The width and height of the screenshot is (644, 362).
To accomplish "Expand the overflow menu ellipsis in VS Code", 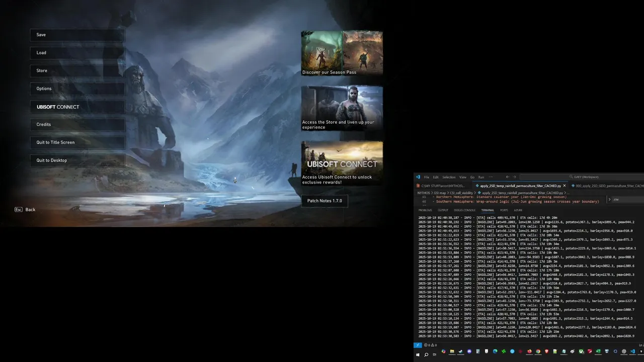I will point(492,177).
